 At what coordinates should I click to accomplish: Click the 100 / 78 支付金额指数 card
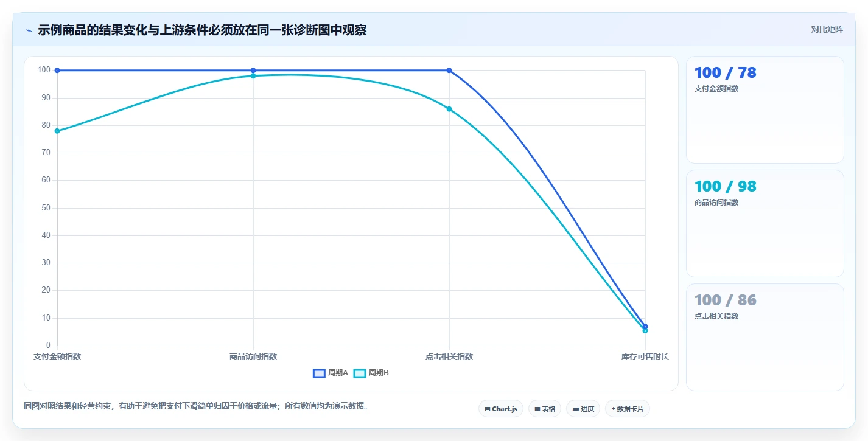[x=765, y=110]
